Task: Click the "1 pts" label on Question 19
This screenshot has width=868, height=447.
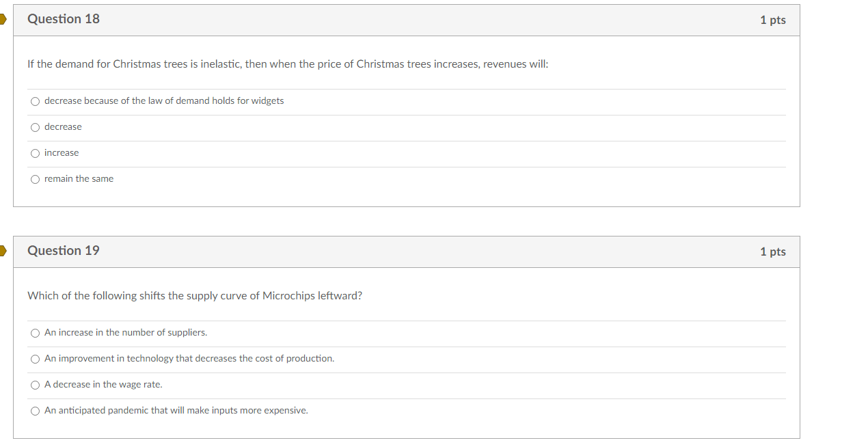Action: [x=772, y=252]
